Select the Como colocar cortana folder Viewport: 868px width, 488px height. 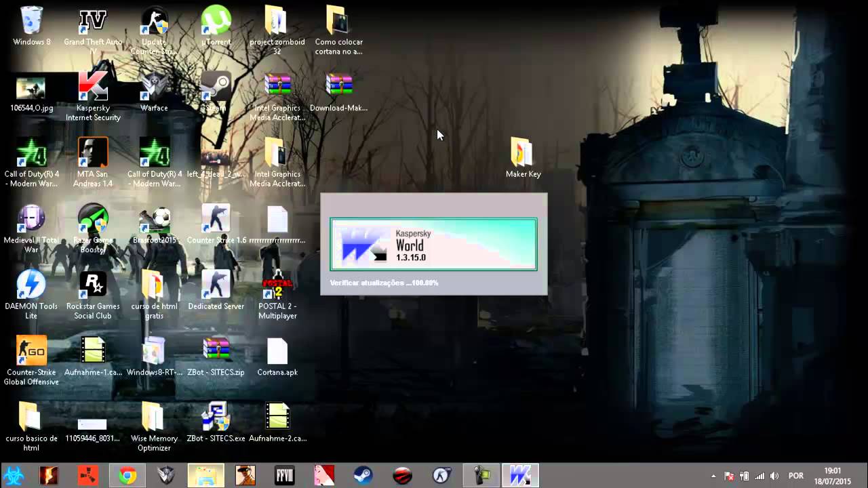click(339, 20)
